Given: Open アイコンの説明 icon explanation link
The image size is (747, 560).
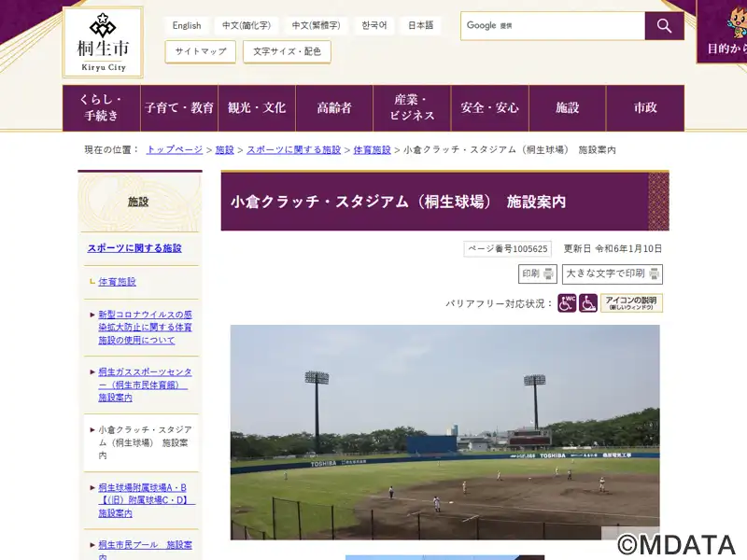Looking at the screenshot, I should 631,302.
